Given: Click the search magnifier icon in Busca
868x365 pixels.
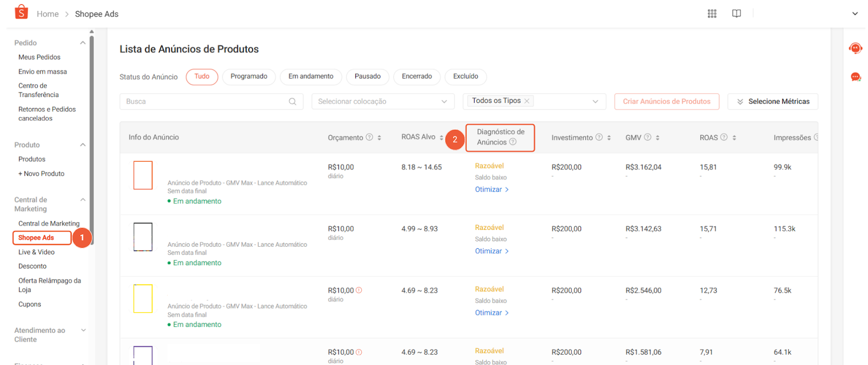Looking at the screenshot, I should (292, 101).
